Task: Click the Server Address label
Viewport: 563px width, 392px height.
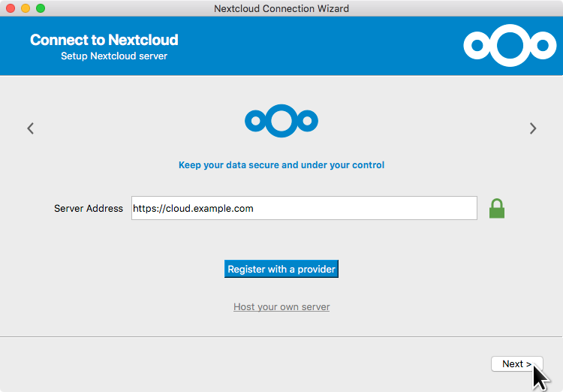Action: tap(89, 209)
